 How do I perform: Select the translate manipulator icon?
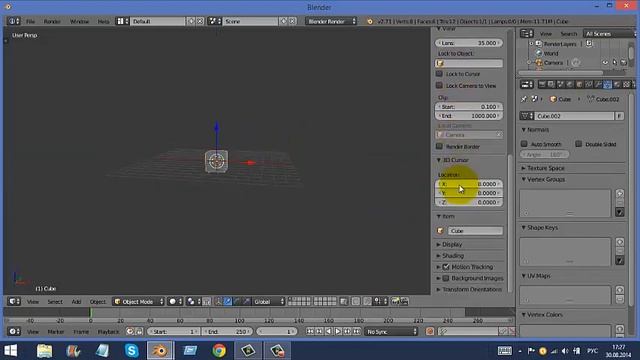tap(227, 302)
